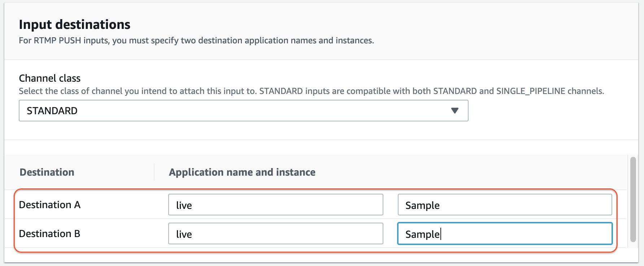The width and height of the screenshot is (644, 266).
Task: Select the Application name and instance header
Action: click(x=242, y=172)
